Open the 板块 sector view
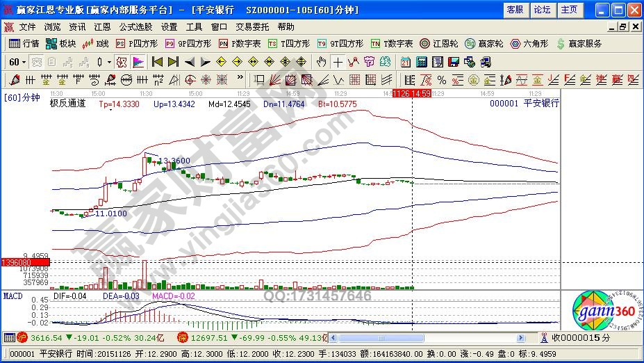644x363 pixels. [x=61, y=43]
